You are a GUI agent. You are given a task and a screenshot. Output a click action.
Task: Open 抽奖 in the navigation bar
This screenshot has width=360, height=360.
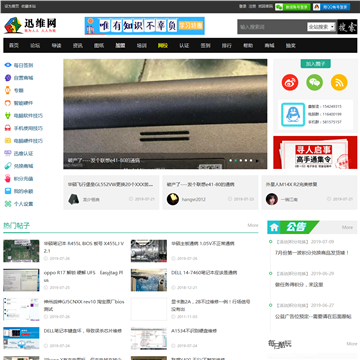[x=291, y=46]
